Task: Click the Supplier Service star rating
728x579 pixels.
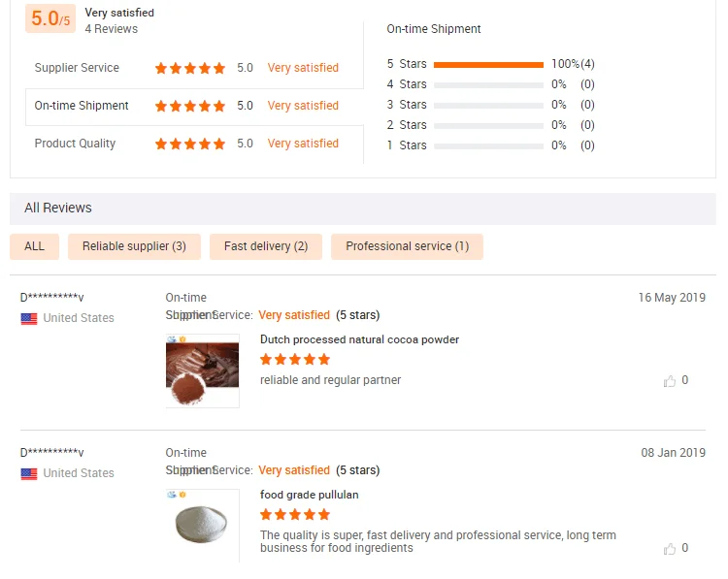Action: [x=190, y=68]
